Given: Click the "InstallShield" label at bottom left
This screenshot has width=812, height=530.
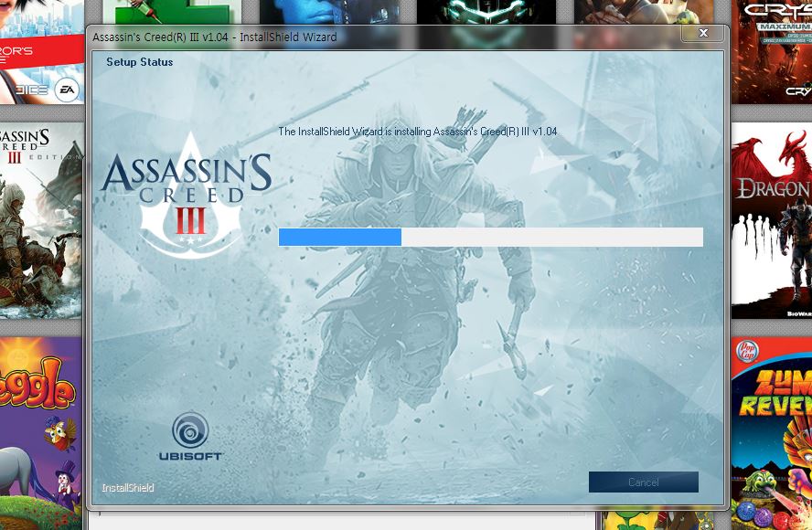Looking at the screenshot, I should [x=128, y=488].
